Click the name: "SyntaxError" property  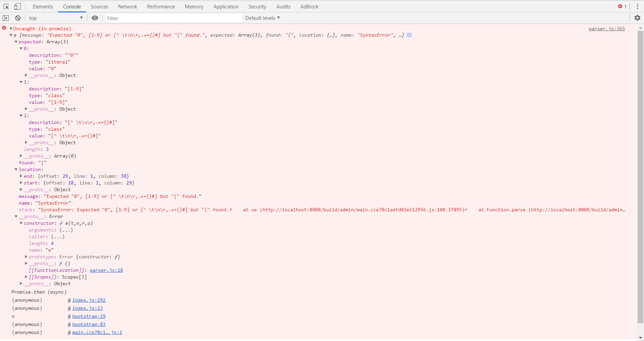pyautogui.click(x=45, y=203)
